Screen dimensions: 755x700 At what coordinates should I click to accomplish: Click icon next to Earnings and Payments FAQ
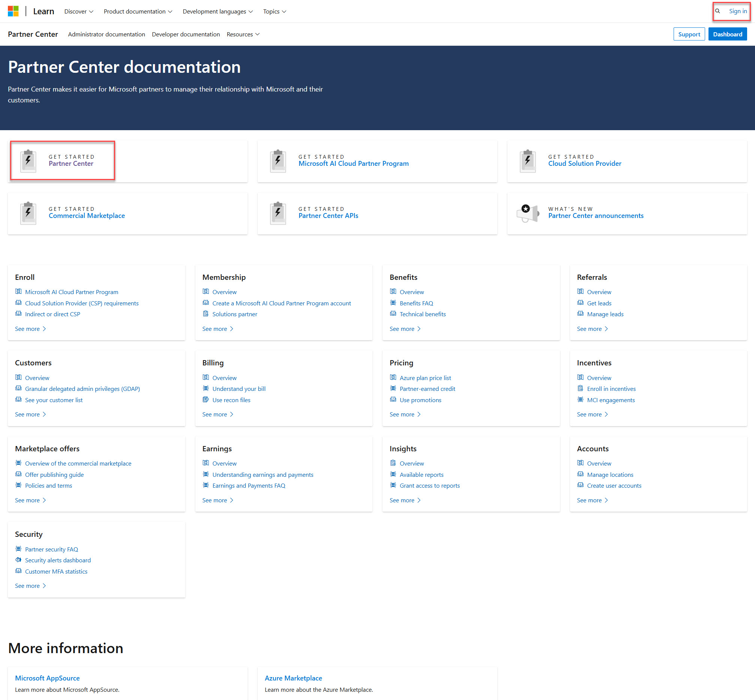(206, 485)
